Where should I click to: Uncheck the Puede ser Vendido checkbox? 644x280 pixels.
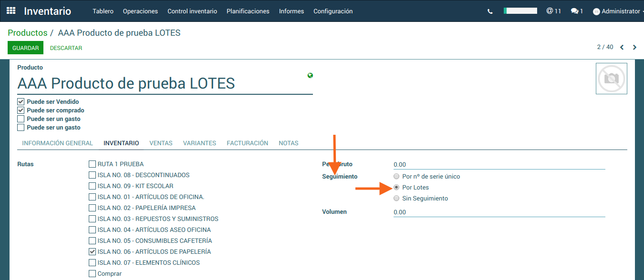coord(21,102)
